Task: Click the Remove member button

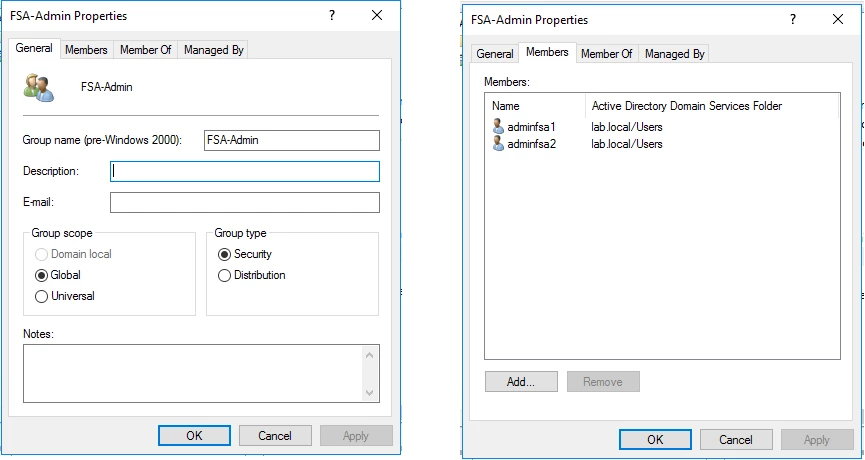Action: point(603,382)
